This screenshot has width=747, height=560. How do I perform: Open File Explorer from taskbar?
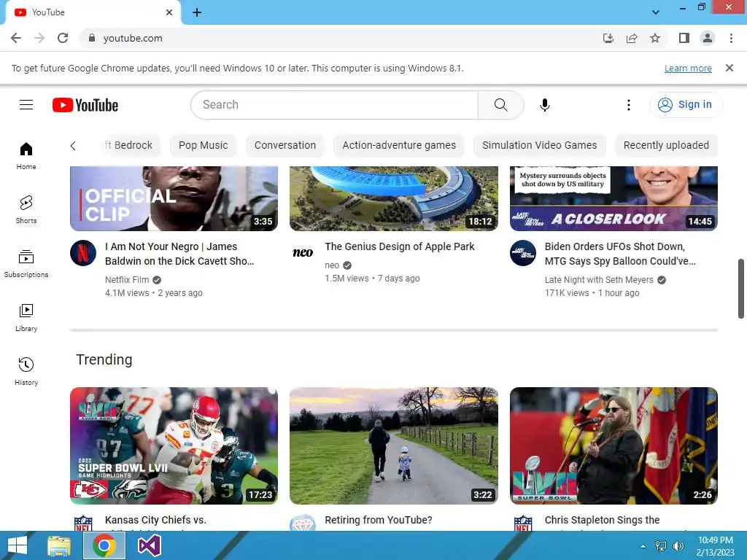59,545
